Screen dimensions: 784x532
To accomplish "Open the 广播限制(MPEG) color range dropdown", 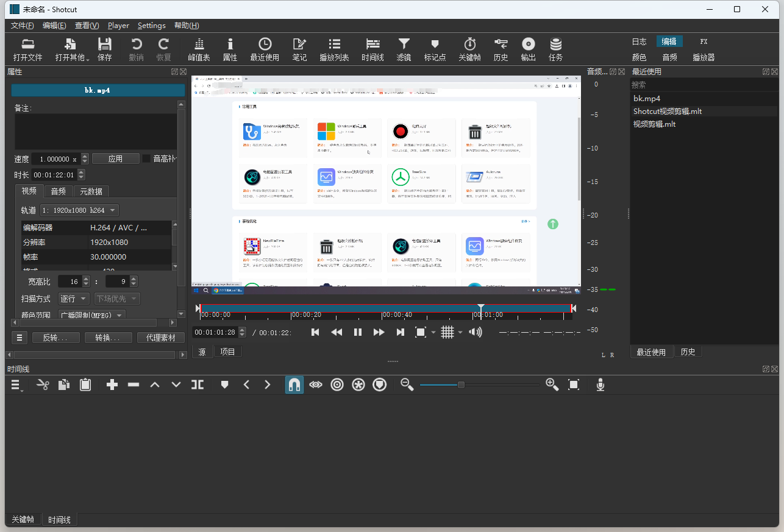I will [x=91, y=315].
